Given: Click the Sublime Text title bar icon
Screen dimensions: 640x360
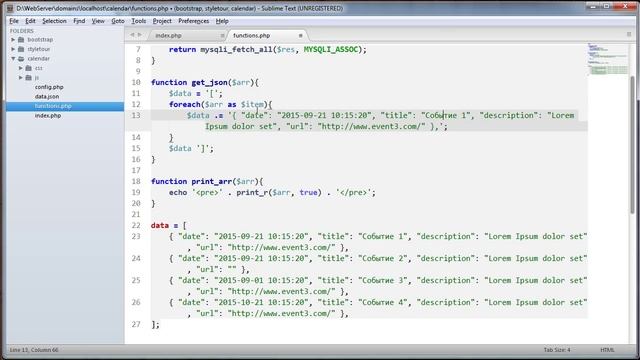Looking at the screenshot, I should pyautogui.click(x=10, y=8).
